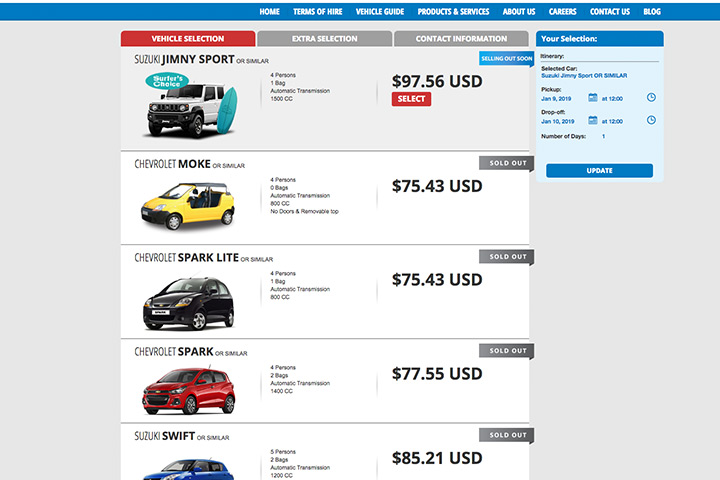Click the 'Your Selection:' header
This screenshot has height=480, width=720.
(x=569, y=39)
